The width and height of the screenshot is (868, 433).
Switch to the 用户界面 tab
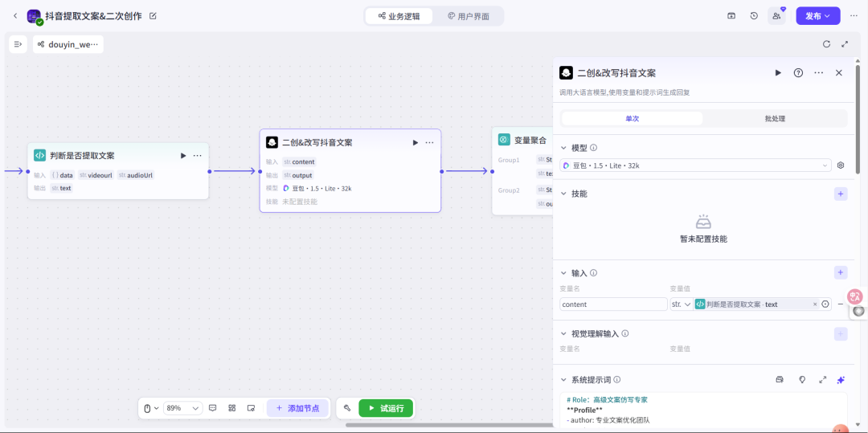coord(469,16)
